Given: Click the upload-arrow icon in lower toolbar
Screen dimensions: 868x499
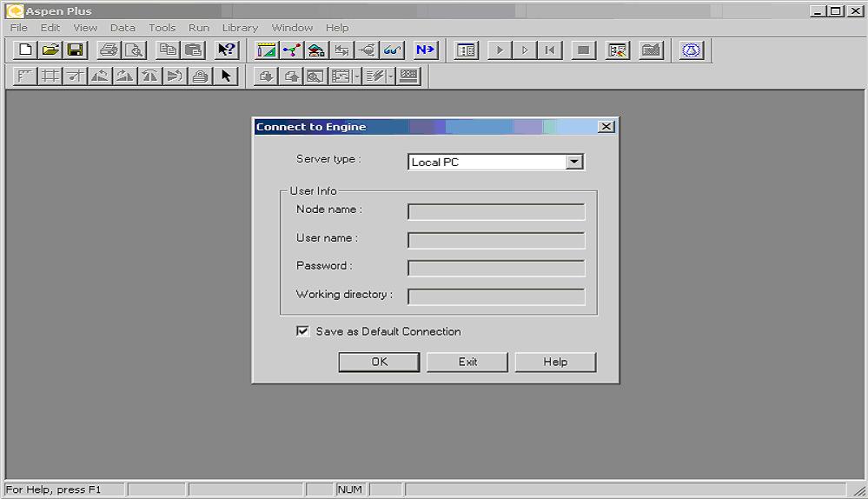Looking at the screenshot, I should click(x=290, y=76).
